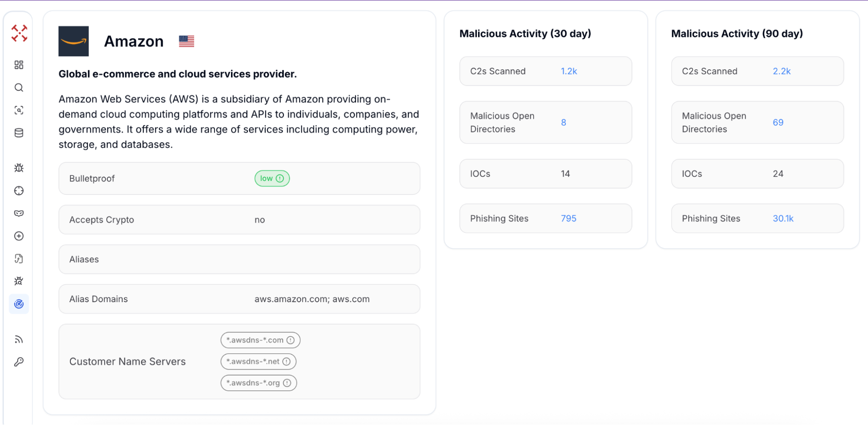Screen dimensions: 868x425
Task: Click the Malicious Activity (90 day) heading
Action: coord(737,33)
